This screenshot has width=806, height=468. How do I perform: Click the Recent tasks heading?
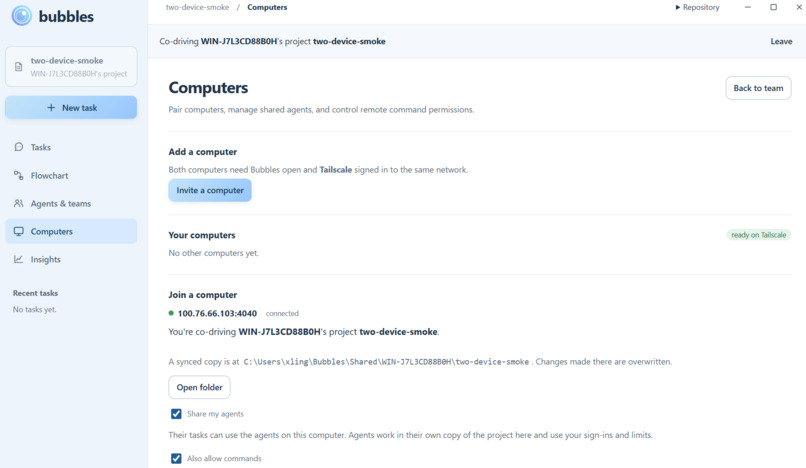pyautogui.click(x=35, y=293)
